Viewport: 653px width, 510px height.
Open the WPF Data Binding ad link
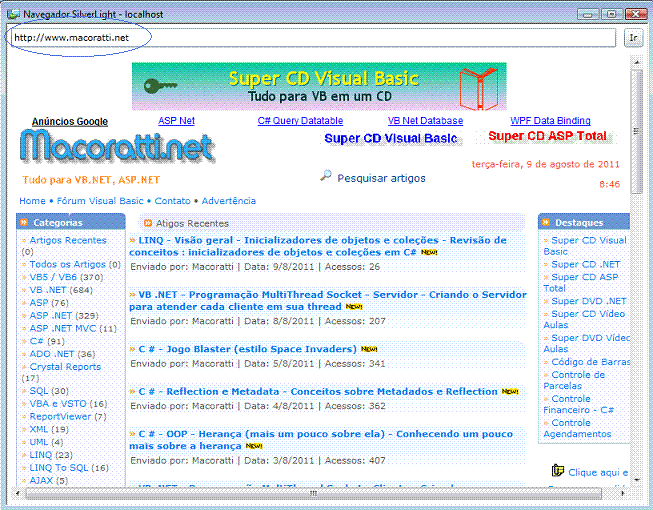(x=550, y=121)
